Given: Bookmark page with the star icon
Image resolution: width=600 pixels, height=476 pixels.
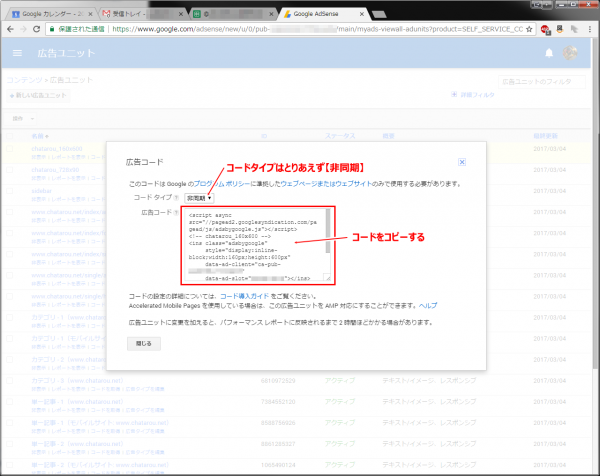Looking at the screenshot, I should [529, 29].
